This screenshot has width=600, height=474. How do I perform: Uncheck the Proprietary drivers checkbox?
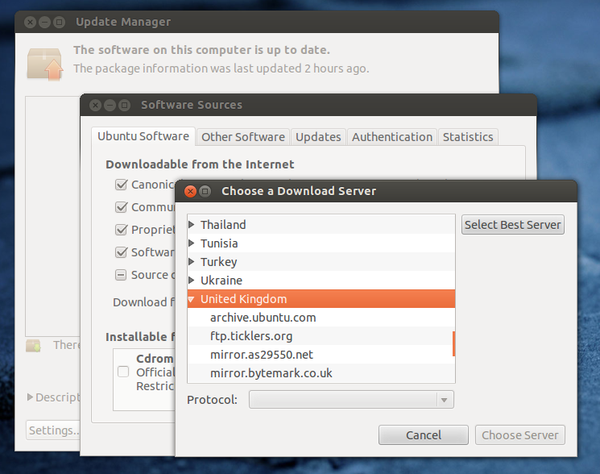(121, 230)
